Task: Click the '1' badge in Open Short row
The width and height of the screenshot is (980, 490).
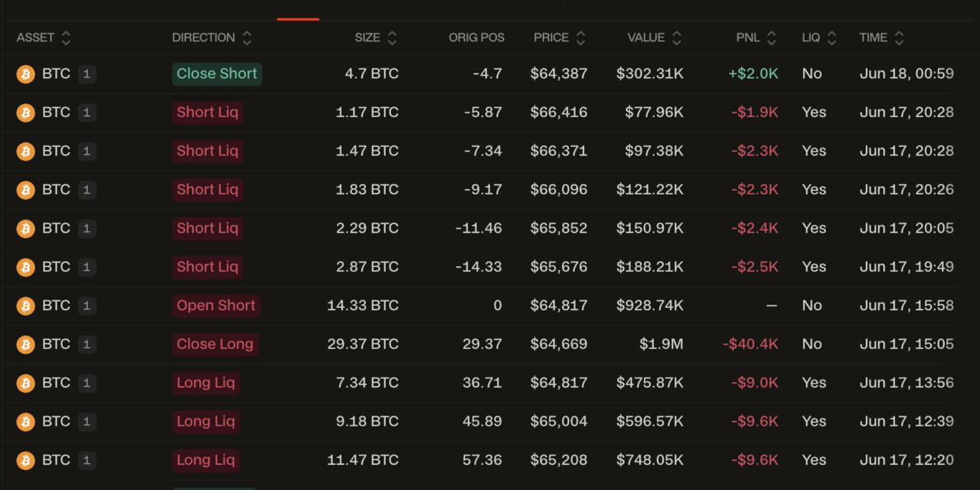Action: (x=87, y=306)
